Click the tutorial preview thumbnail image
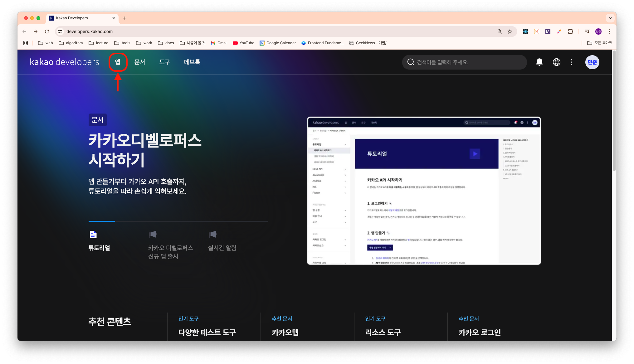This screenshot has height=364, width=634. (424, 191)
